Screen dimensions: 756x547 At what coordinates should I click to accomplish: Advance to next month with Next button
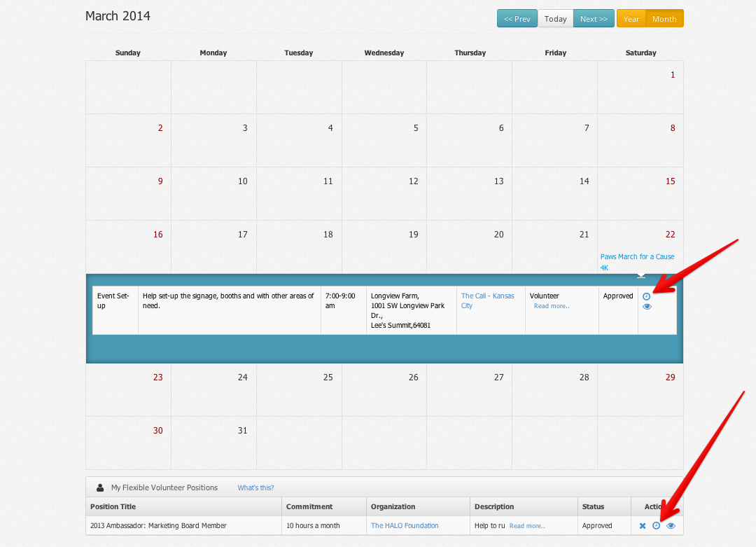coord(594,19)
